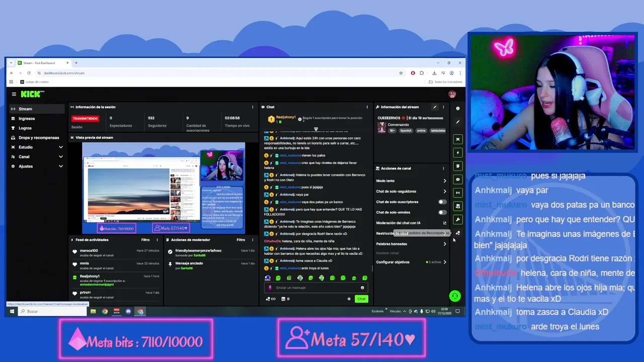Toggle the stream preview widget in the right toolbar
This screenshot has width=644, height=362.
pos(457,139)
